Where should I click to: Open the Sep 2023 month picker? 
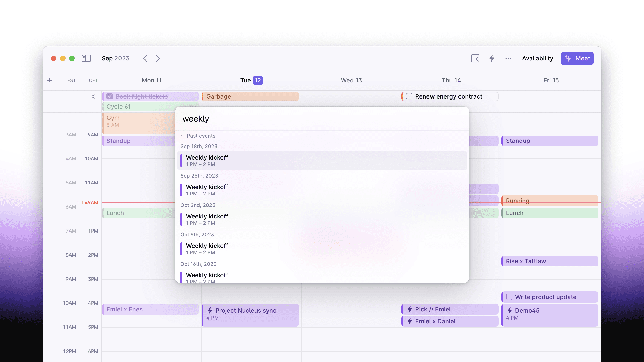(115, 58)
